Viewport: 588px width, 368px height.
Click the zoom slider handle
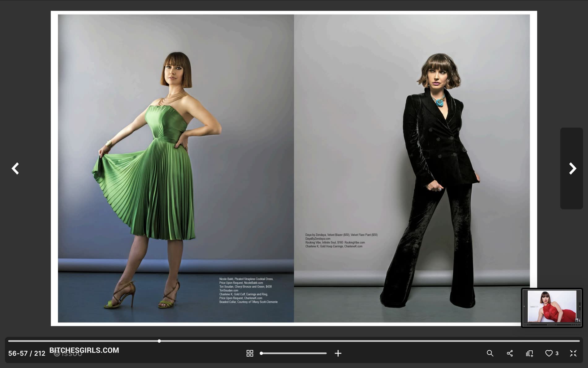point(262,353)
